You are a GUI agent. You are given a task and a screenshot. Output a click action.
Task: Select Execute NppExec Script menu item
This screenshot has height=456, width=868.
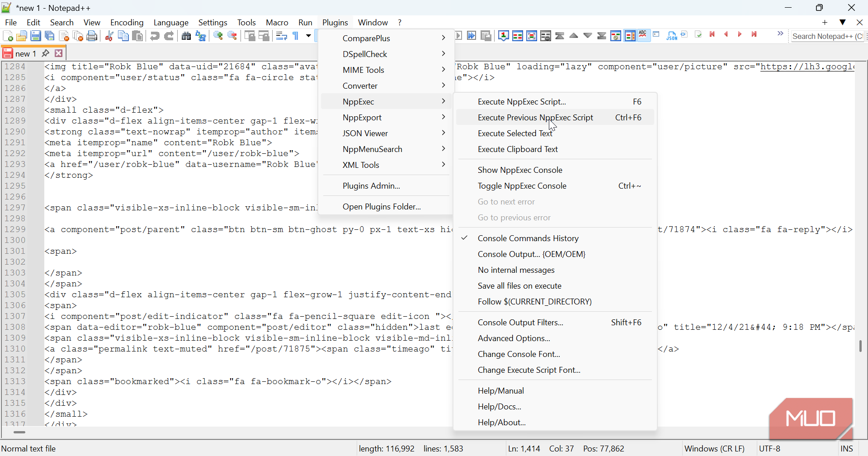pos(555,102)
